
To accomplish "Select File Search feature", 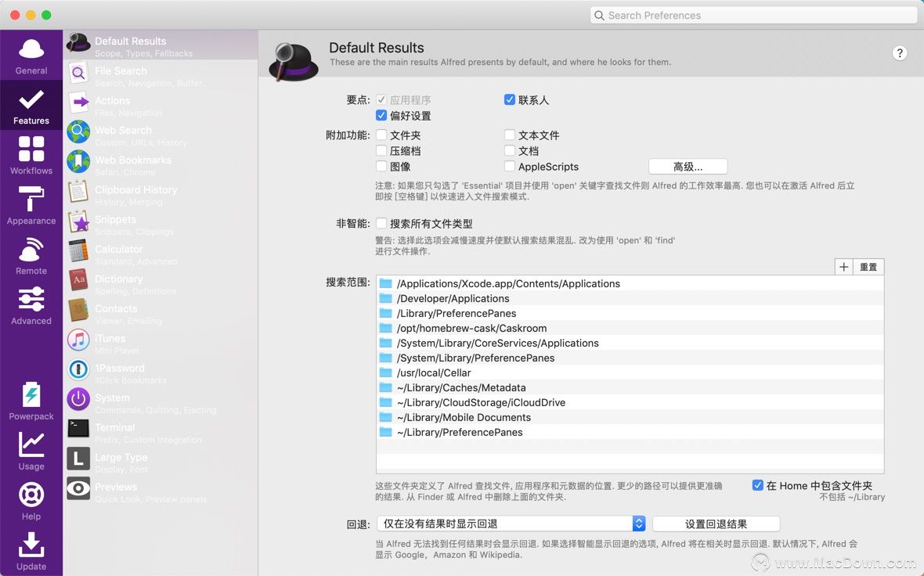I will (x=161, y=75).
